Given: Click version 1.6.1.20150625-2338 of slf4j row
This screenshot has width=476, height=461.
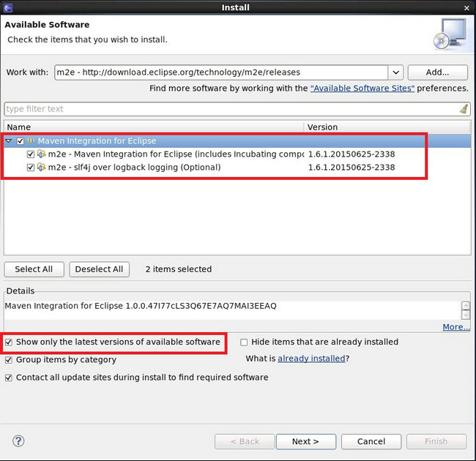Looking at the screenshot, I should pyautogui.click(x=352, y=167).
